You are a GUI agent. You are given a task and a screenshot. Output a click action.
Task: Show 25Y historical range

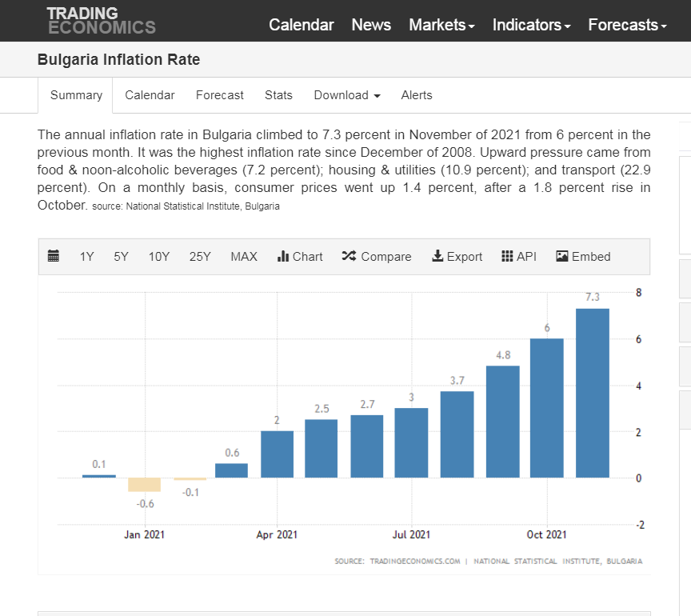(200, 256)
